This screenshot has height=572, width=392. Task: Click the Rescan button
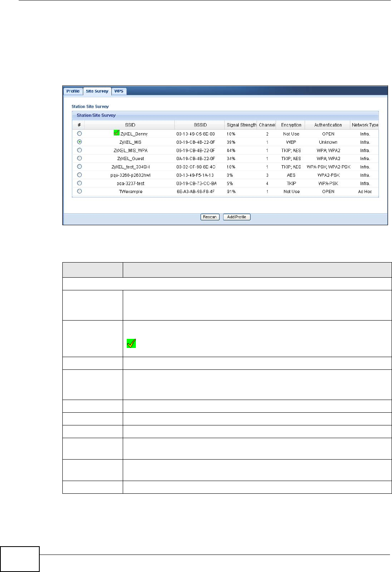[x=210, y=217]
